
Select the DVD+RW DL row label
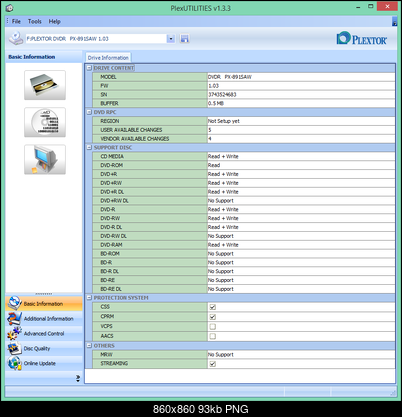(x=114, y=201)
